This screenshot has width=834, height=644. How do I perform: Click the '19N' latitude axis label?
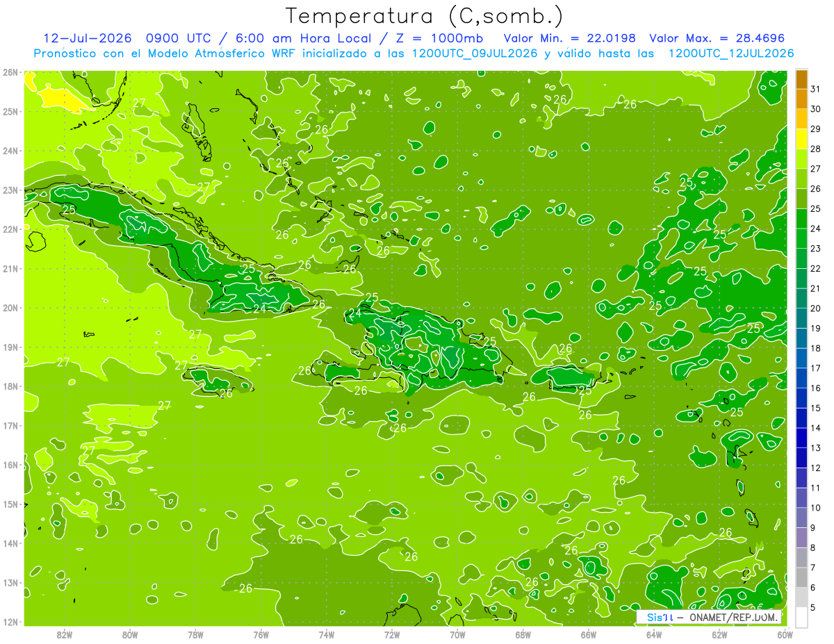coord(10,347)
